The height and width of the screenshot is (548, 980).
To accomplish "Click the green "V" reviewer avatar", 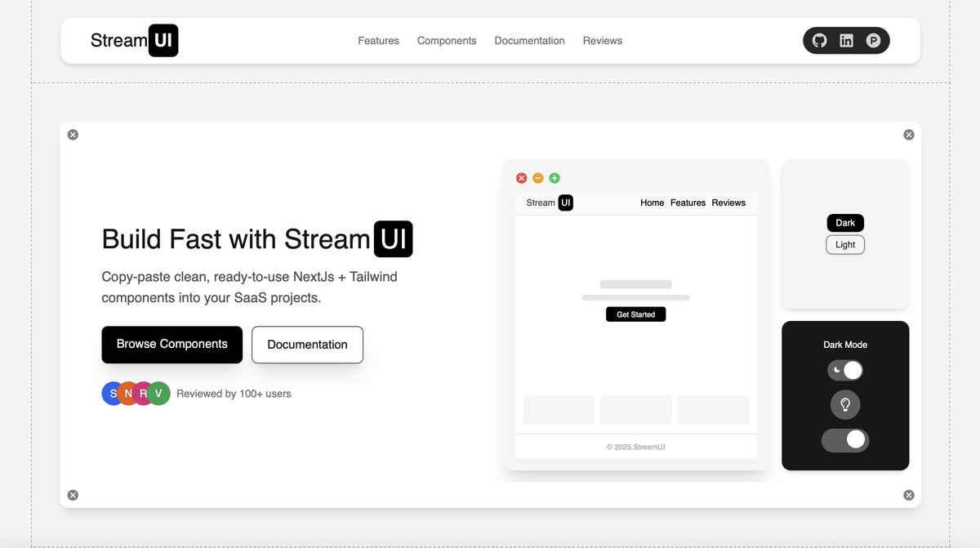I will [x=159, y=394].
